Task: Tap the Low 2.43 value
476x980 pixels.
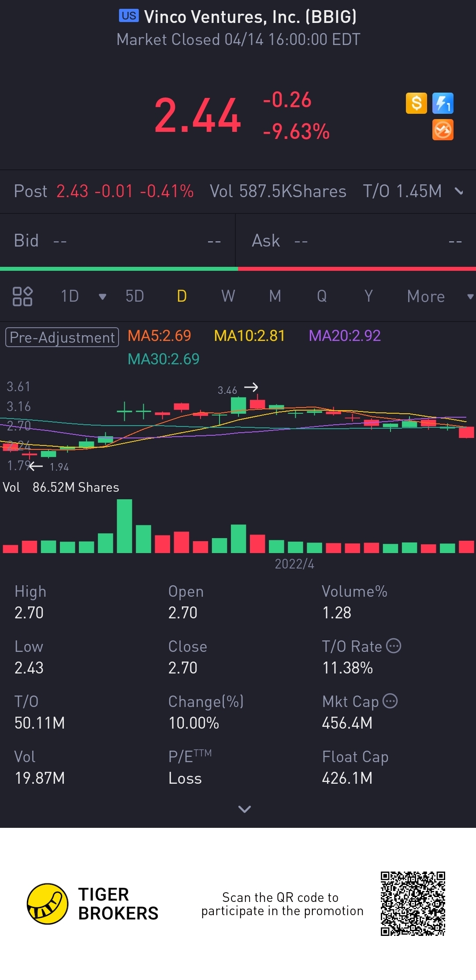Action: tap(29, 668)
